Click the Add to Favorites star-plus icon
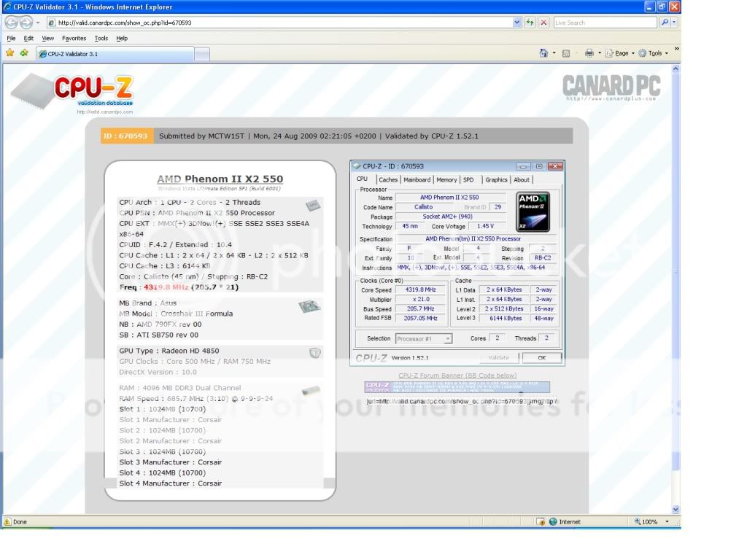This screenshot has width=747, height=560. 24,52
